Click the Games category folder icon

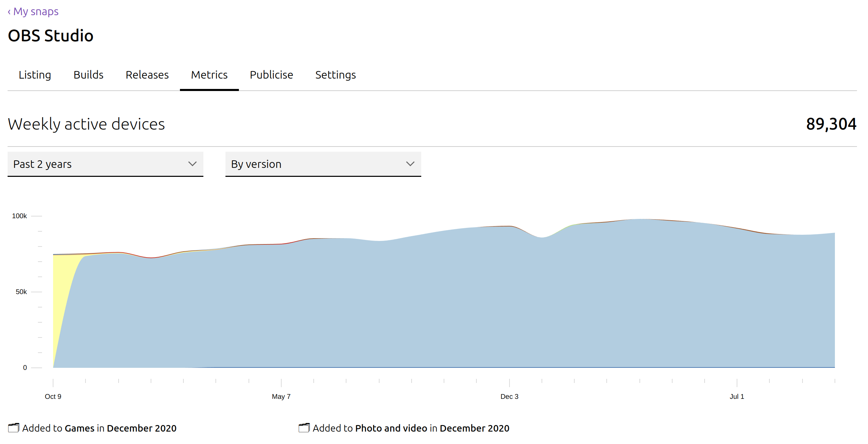[x=14, y=428]
